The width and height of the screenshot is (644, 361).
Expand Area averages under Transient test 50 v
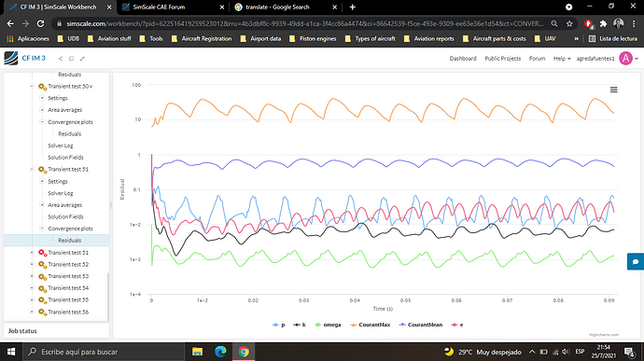(42, 110)
